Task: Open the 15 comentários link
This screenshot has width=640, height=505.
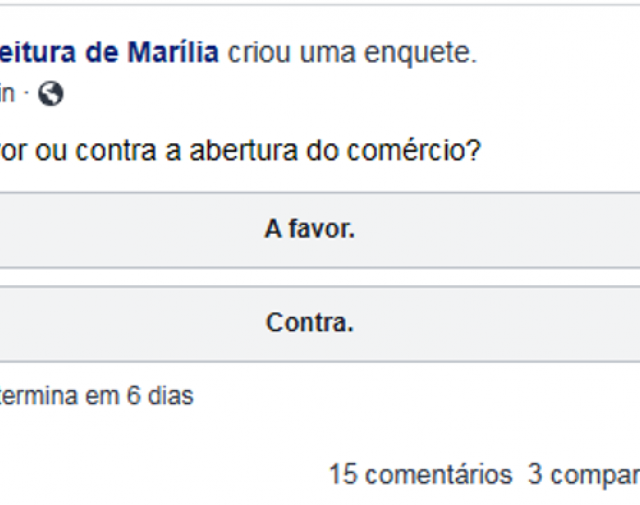Action: pos(420,474)
